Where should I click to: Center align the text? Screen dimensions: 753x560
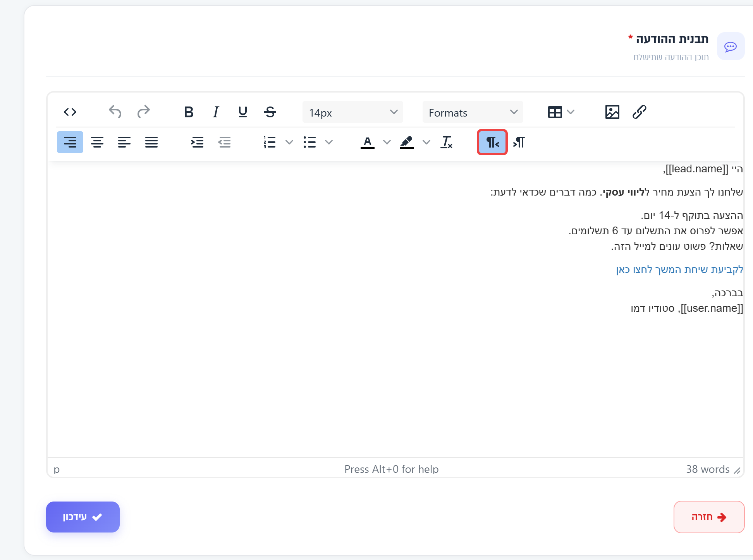[97, 143]
